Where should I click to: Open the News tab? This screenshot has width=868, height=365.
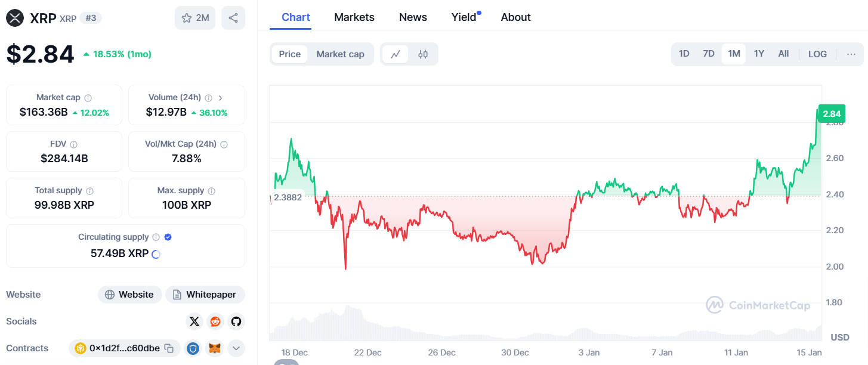413,17
